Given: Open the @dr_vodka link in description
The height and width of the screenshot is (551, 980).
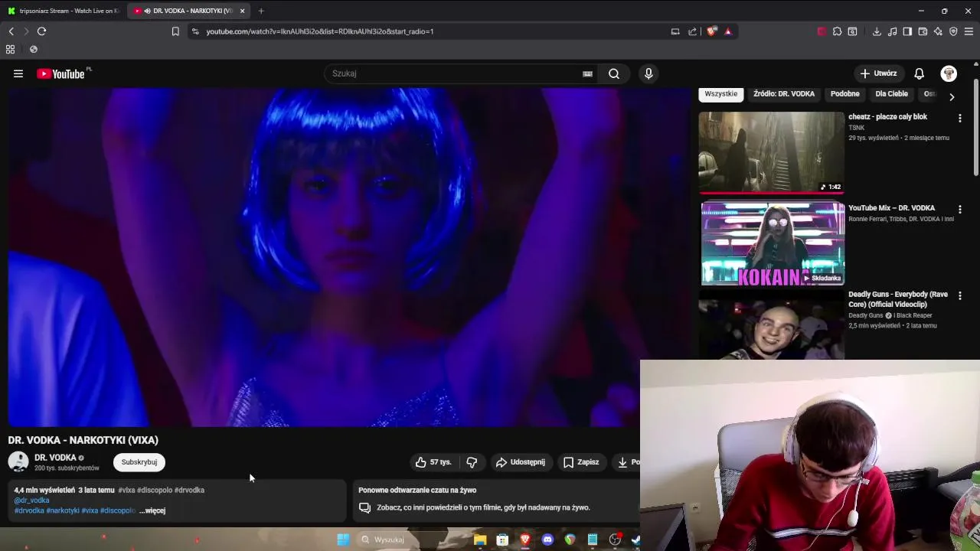Looking at the screenshot, I should click(x=31, y=500).
